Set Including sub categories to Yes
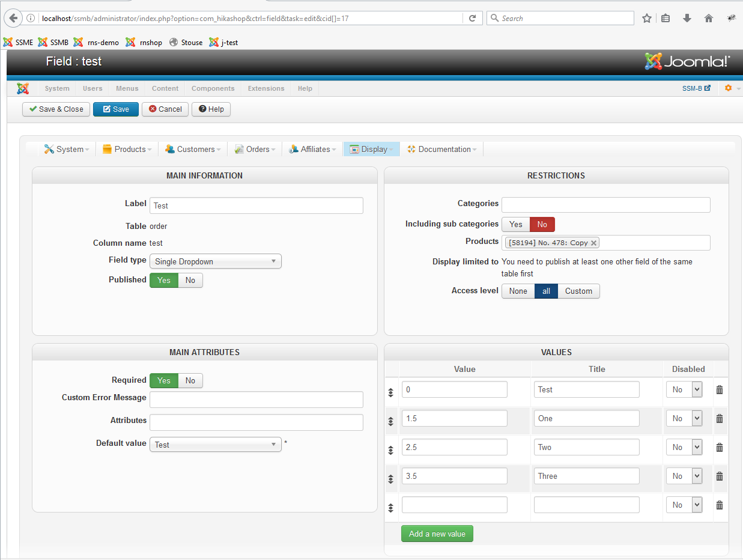 tap(516, 224)
